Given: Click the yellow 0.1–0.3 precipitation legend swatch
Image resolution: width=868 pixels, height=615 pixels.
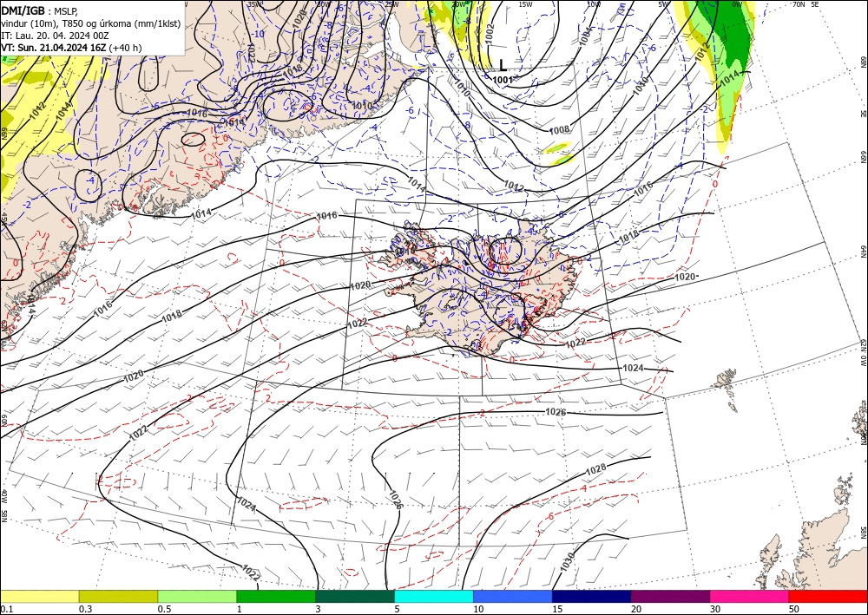Looking at the screenshot, I should [39, 596].
